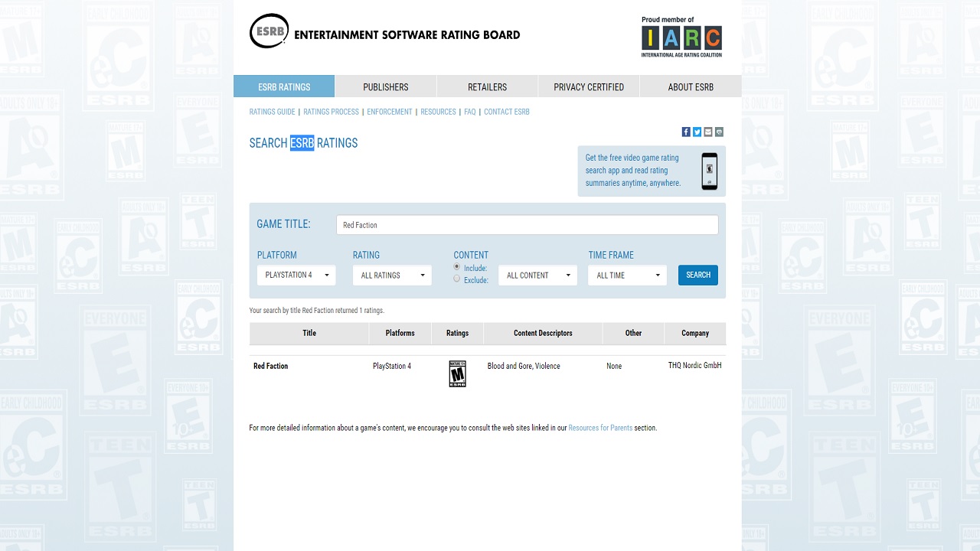980x551 pixels.
Task: Click the Game Title input field
Action: tap(528, 225)
